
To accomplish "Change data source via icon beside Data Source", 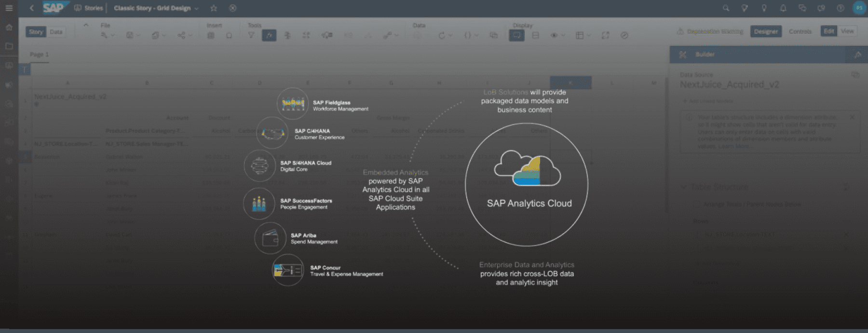I will (x=855, y=75).
